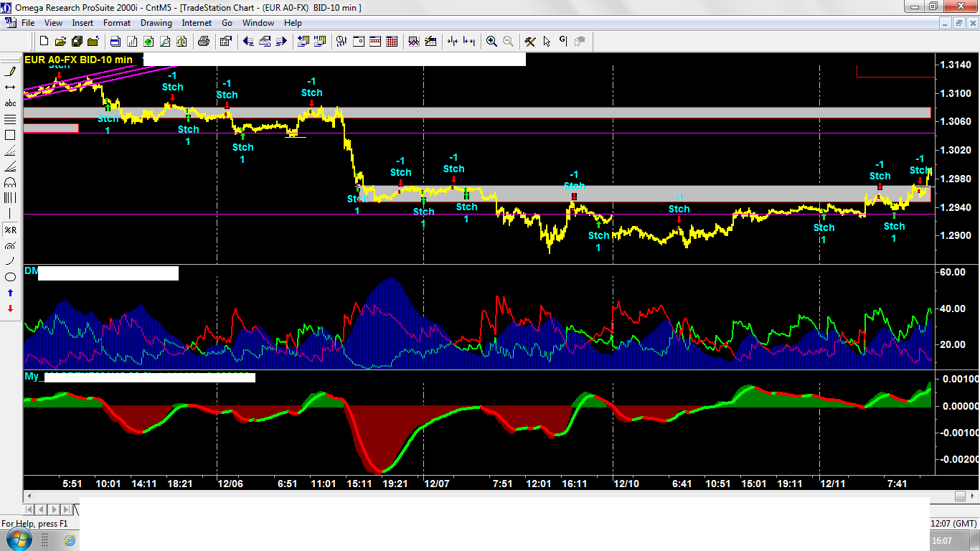Click the zoom in magnifier icon
980x551 pixels.
click(491, 42)
